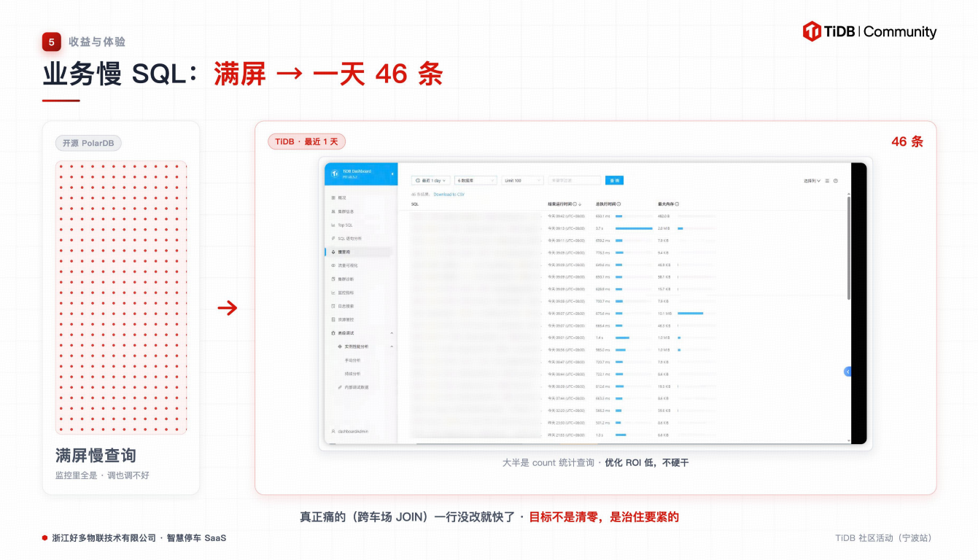The height and width of the screenshot is (560, 978).
Task: Click the 关键字过滤 search field
Action: click(575, 180)
